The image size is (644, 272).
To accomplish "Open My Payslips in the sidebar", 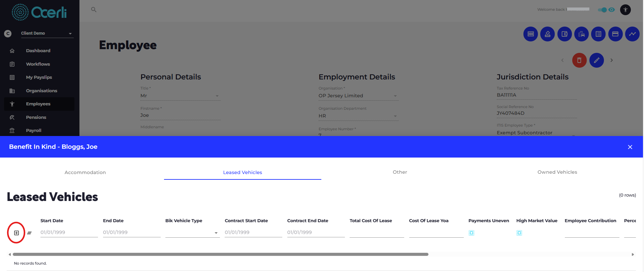I will 39,77.
